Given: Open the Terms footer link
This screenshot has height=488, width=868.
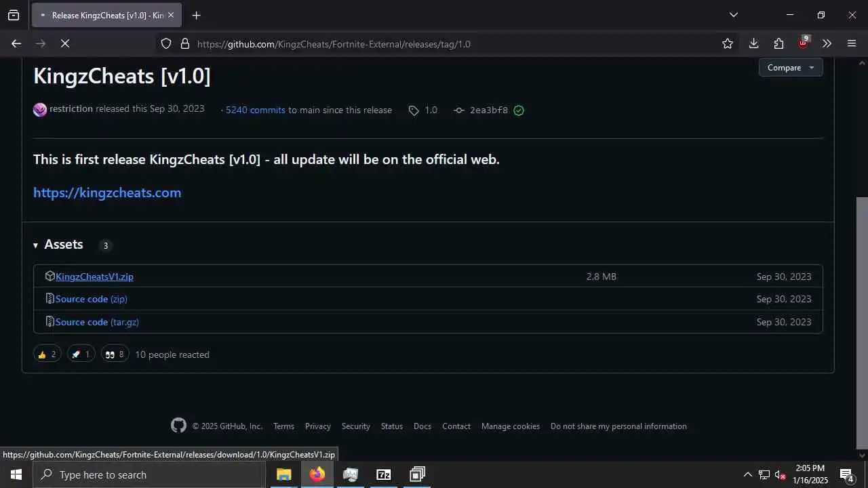Looking at the screenshot, I should [x=283, y=426].
